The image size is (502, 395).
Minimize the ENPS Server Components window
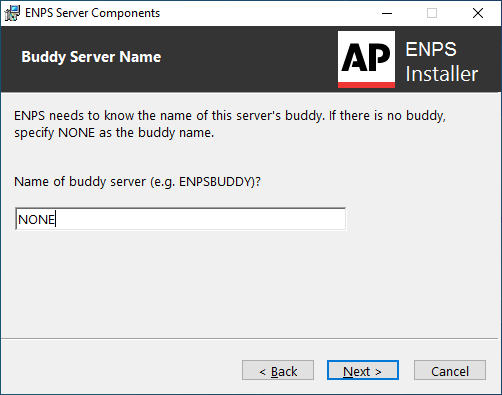pos(387,13)
